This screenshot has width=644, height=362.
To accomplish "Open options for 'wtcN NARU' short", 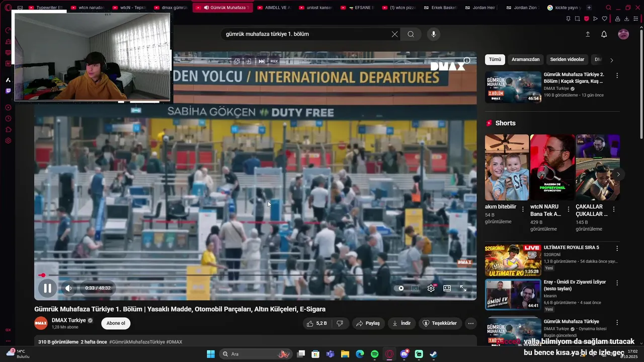I will 569,209.
